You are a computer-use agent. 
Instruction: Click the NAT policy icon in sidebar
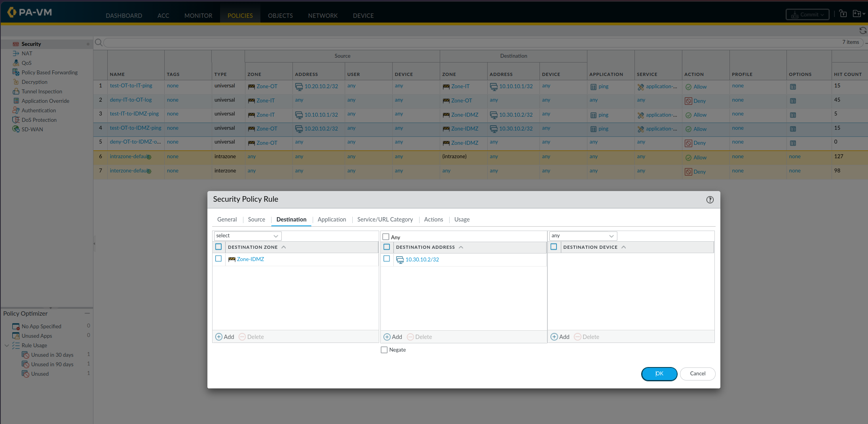pyautogui.click(x=16, y=53)
